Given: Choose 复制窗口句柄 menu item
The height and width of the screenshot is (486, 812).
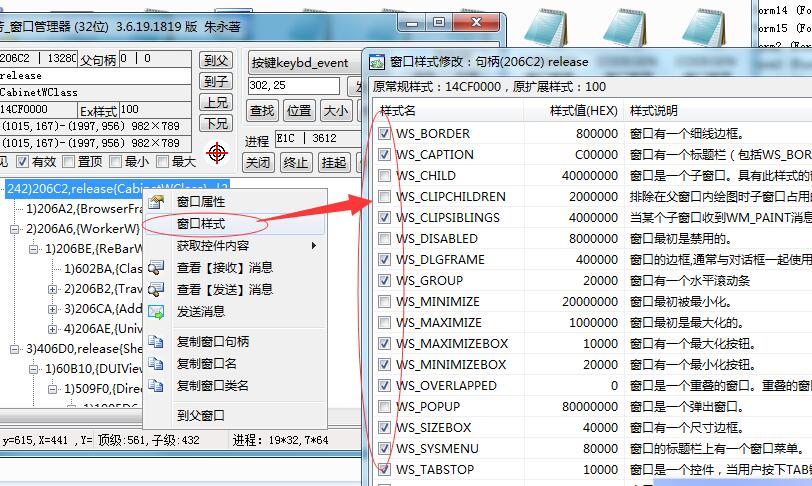Looking at the screenshot, I should [235, 341].
